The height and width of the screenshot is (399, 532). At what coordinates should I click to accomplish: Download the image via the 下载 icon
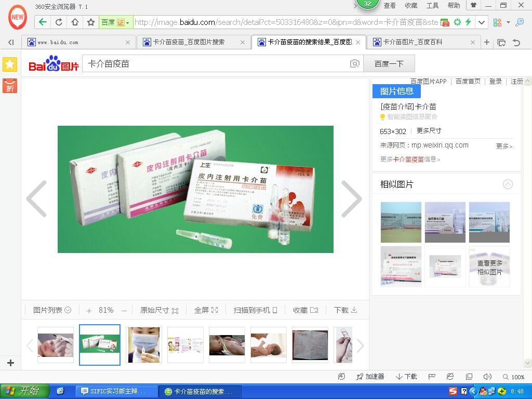tap(345, 310)
